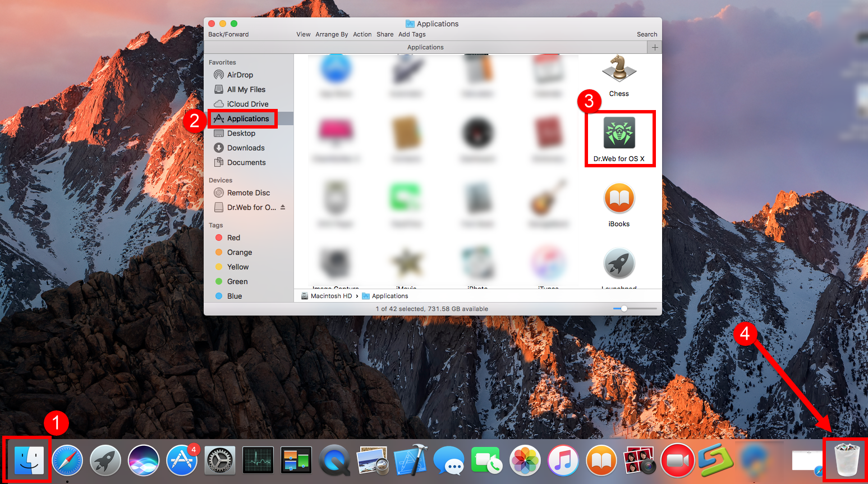Launch Safari from the Dock
Screen dimensions: 868x484
pyautogui.click(x=67, y=461)
